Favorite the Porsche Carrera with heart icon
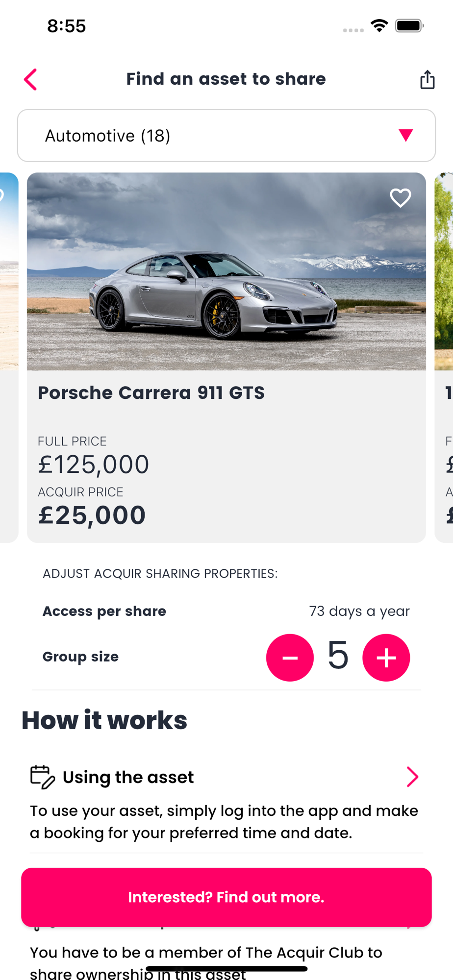The width and height of the screenshot is (453, 980). coord(400,198)
